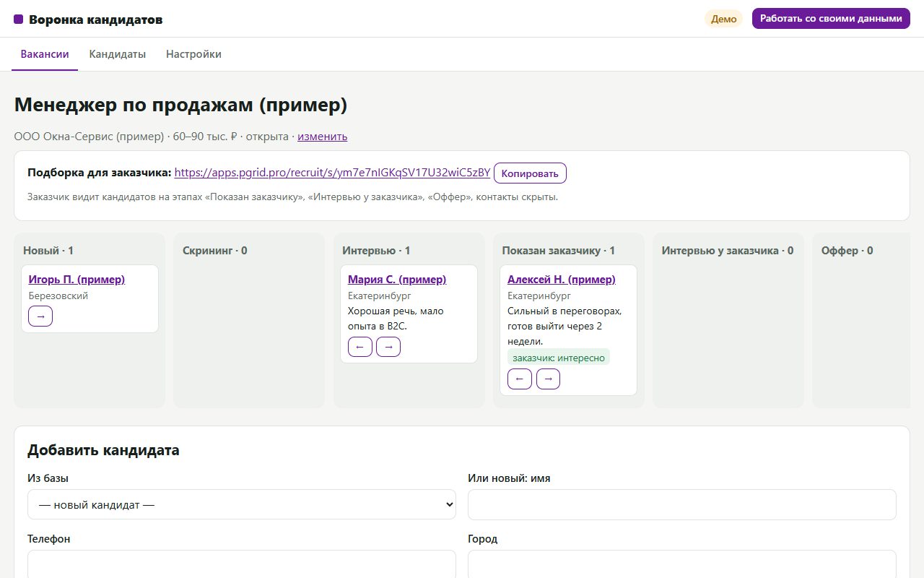This screenshot has height=578, width=924.
Task: Click the Добавить кандидата heading
Action: point(103,450)
